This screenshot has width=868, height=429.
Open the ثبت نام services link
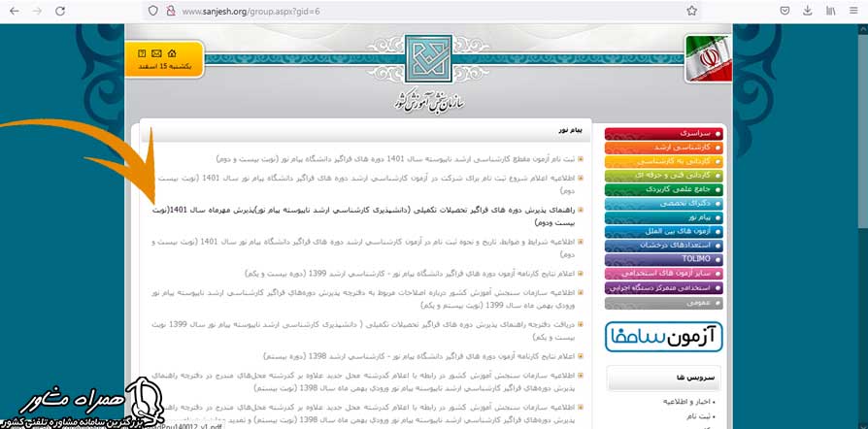[x=701, y=416]
